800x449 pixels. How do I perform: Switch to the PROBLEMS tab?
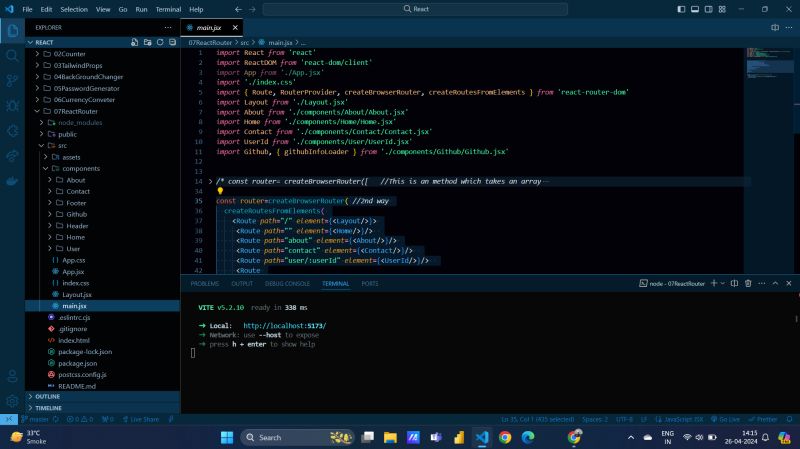[205, 284]
